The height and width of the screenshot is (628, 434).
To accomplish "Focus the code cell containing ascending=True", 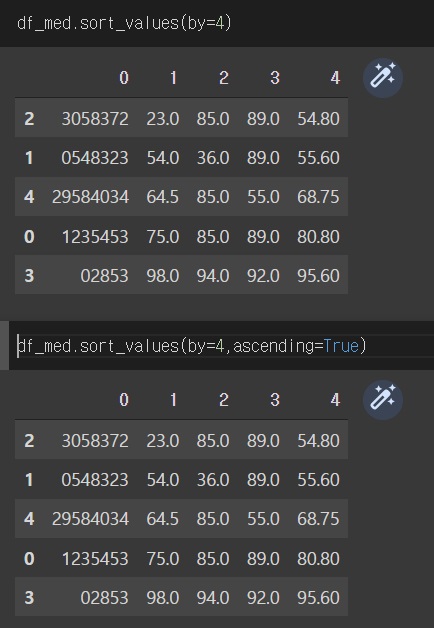I will click(x=221, y=346).
